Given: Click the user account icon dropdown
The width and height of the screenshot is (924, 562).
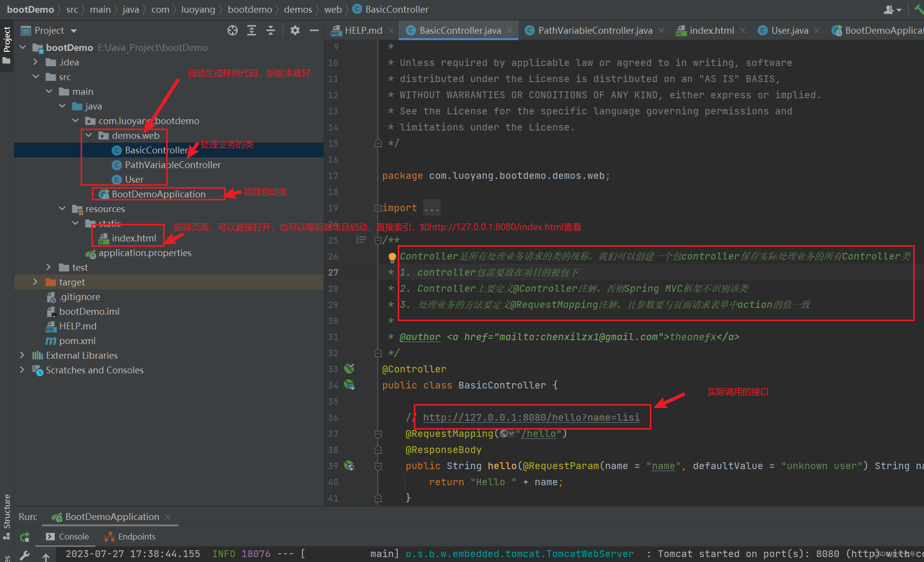Looking at the screenshot, I should click(x=892, y=9).
